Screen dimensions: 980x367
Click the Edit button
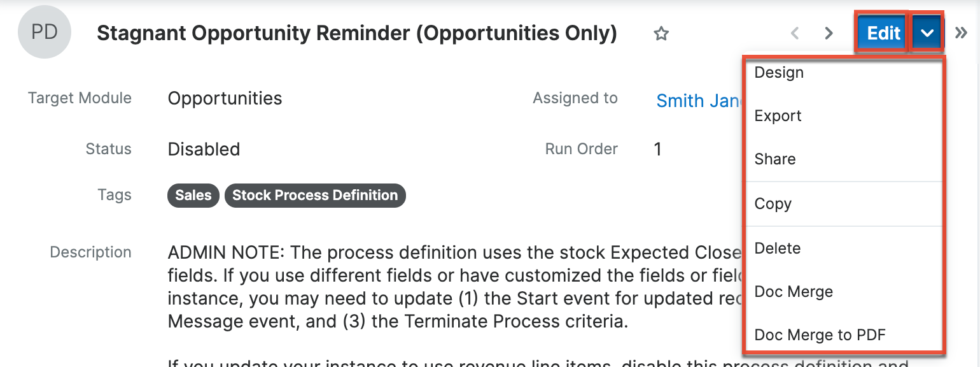883,33
